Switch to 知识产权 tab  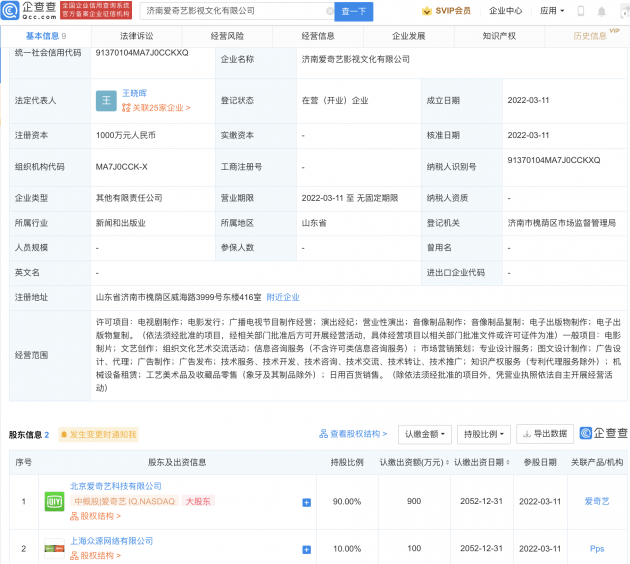point(499,36)
